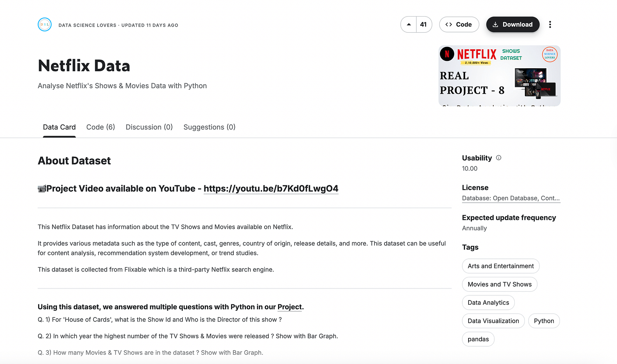Click the 'License' section heading

pyautogui.click(x=475, y=188)
